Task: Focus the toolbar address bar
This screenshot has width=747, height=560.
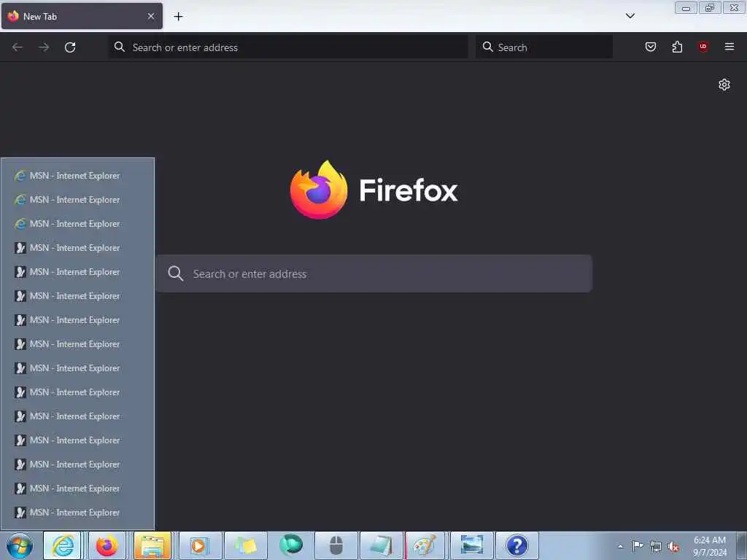Action: pyautogui.click(x=288, y=47)
